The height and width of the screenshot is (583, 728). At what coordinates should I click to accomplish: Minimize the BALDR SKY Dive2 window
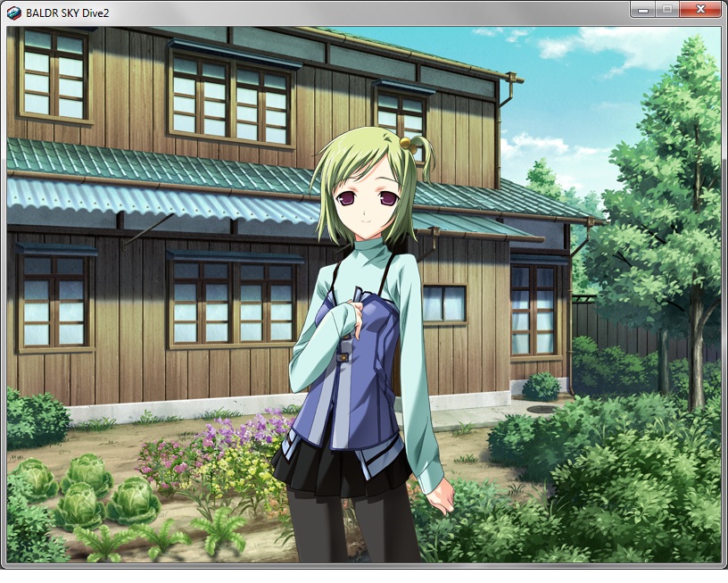coord(643,9)
